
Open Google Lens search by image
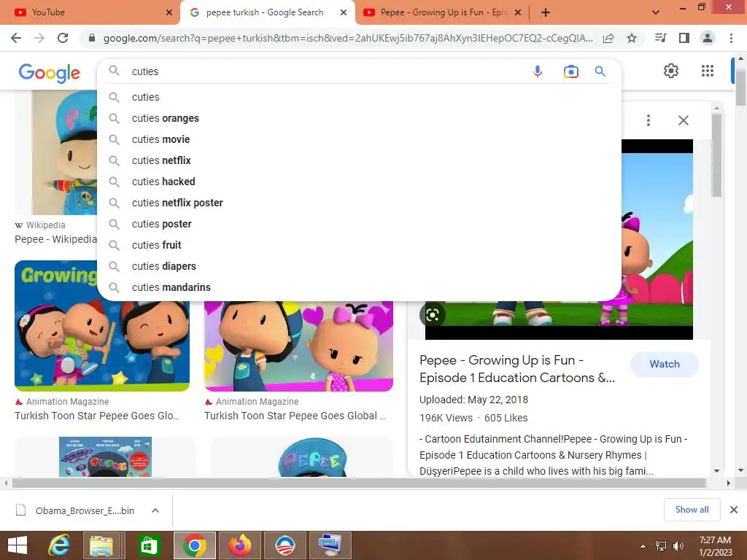point(570,71)
